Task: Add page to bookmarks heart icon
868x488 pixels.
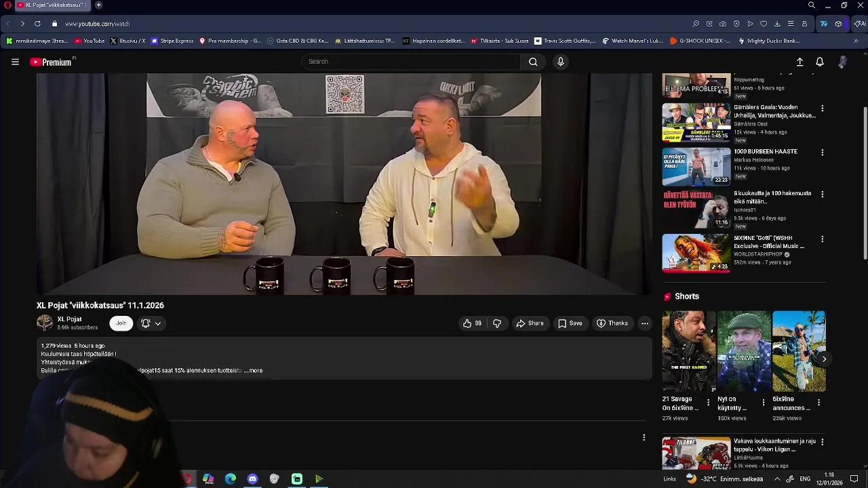Action: tap(764, 24)
